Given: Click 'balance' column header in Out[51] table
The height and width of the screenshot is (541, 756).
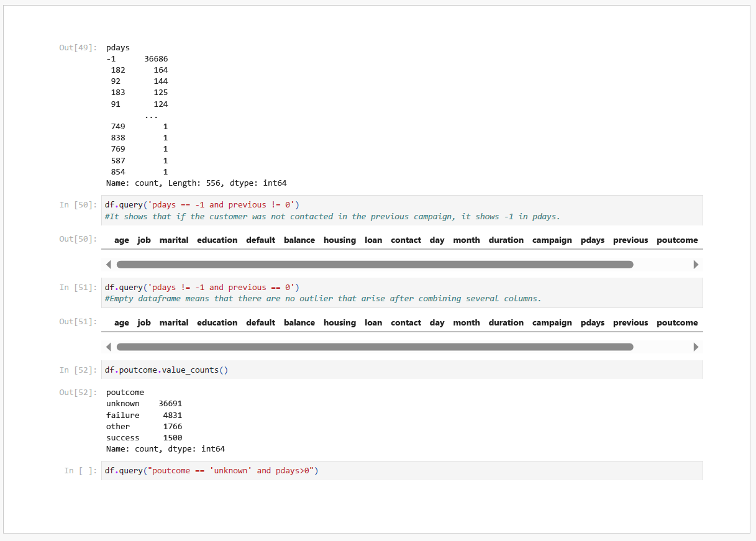Looking at the screenshot, I should pos(299,323).
